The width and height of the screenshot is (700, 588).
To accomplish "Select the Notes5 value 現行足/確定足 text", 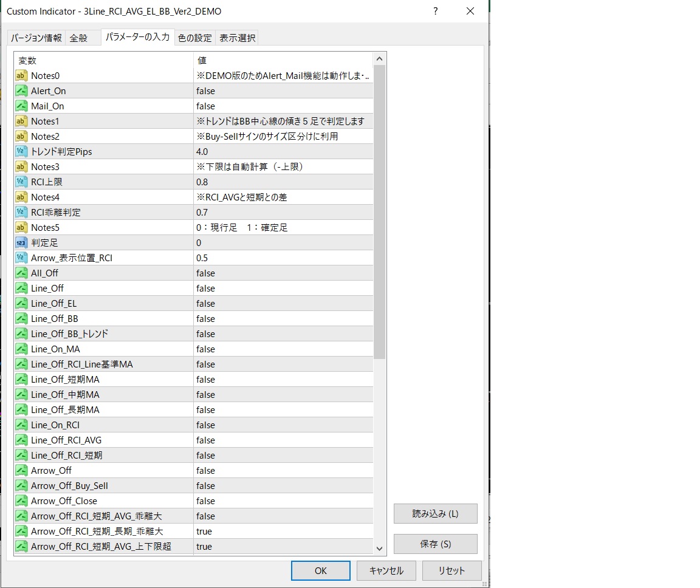I will (242, 227).
